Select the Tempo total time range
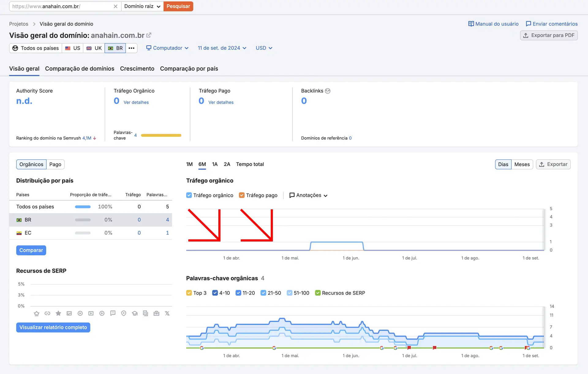Screen dimensions: 588x374 [x=250, y=164]
